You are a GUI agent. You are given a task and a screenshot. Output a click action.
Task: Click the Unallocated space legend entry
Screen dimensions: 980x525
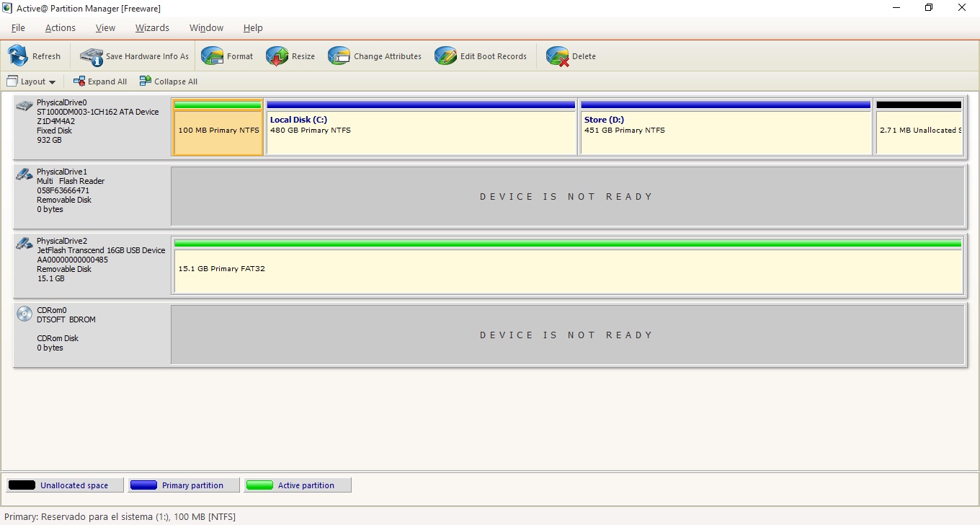click(63, 485)
